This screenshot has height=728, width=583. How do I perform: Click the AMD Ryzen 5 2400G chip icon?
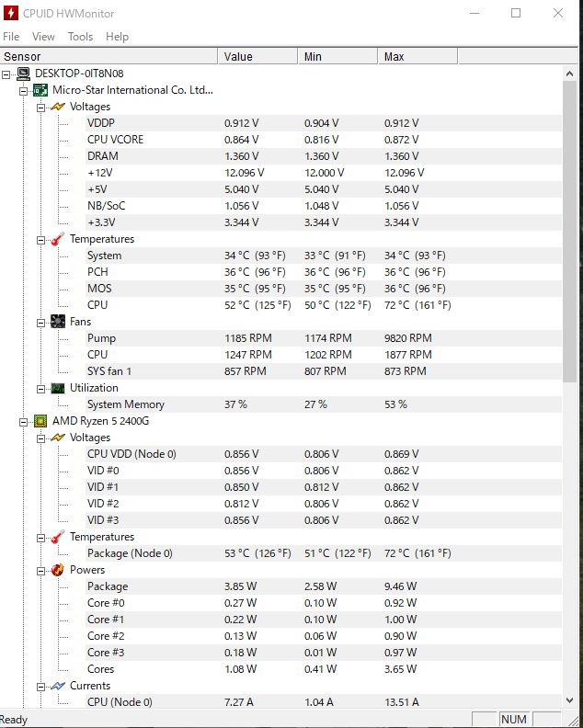pos(40,421)
